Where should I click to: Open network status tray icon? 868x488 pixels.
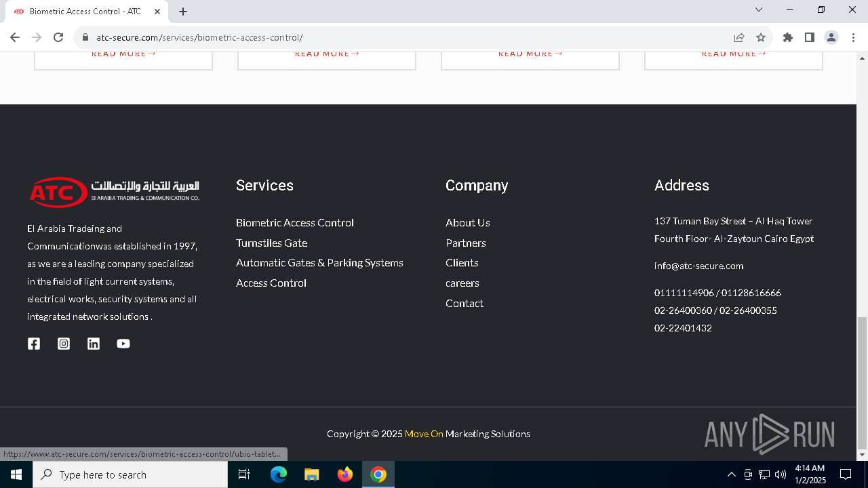(x=764, y=474)
